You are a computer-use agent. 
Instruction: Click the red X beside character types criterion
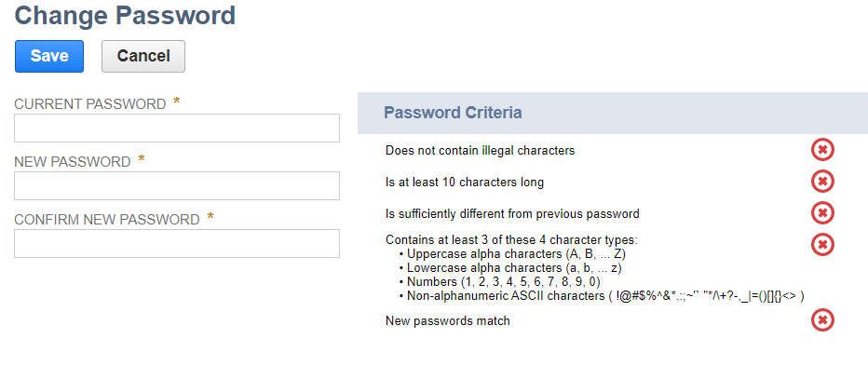(x=822, y=244)
